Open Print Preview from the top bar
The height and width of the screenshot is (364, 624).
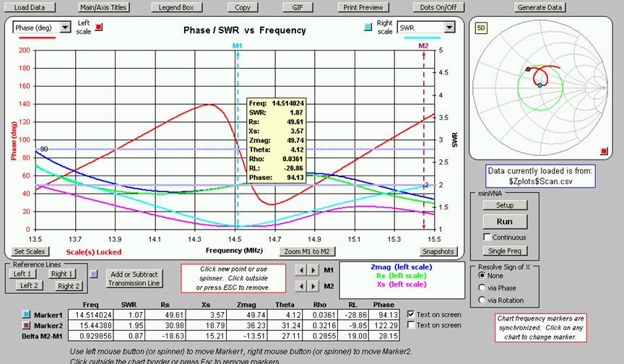pyautogui.click(x=363, y=7)
